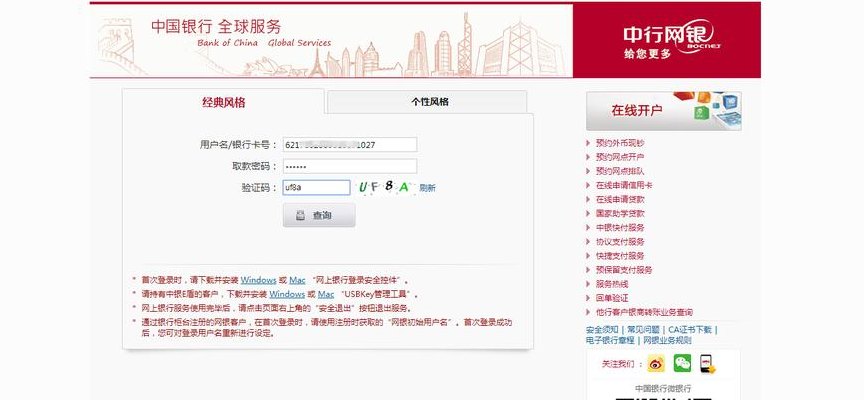Open Mac link for USBKey管理工具
This screenshot has width=864, height=400.
click(x=326, y=295)
